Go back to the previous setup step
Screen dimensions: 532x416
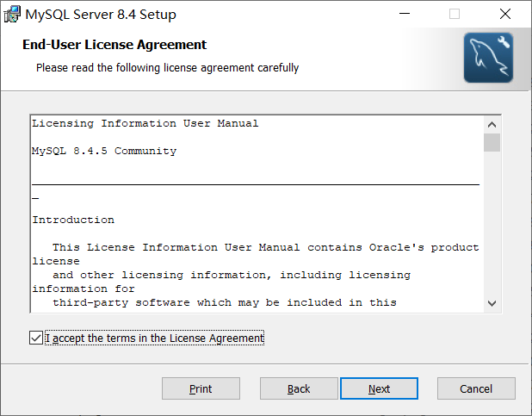coord(299,388)
